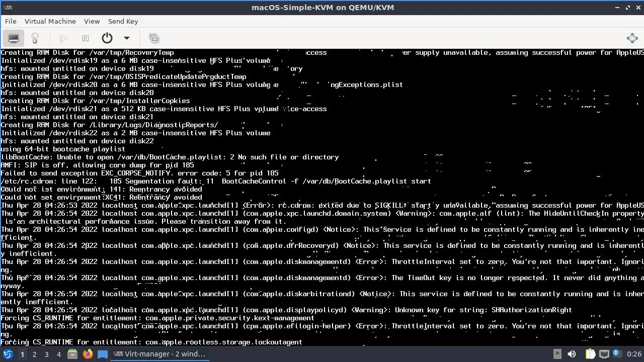Show the graphical console view
Image resolution: width=644 pixels, height=362 pixels.
[x=14, y=38]
